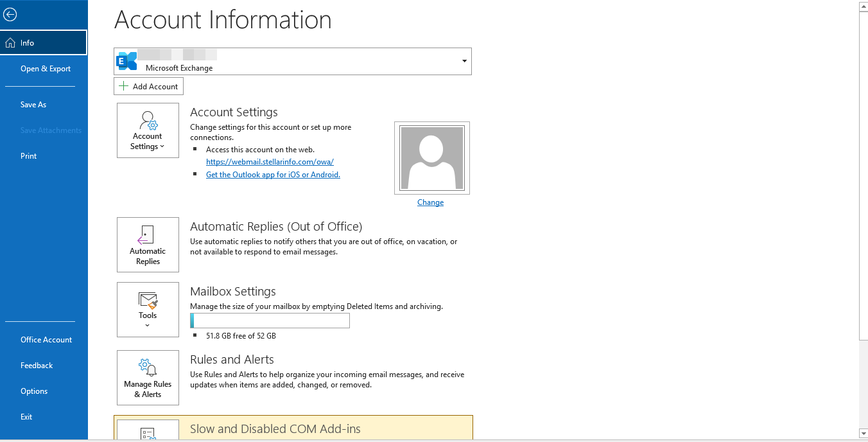The image size is (868, 442).
Task: Expand the account selection dropdown arrow
Action: click(x=464, y=61)
